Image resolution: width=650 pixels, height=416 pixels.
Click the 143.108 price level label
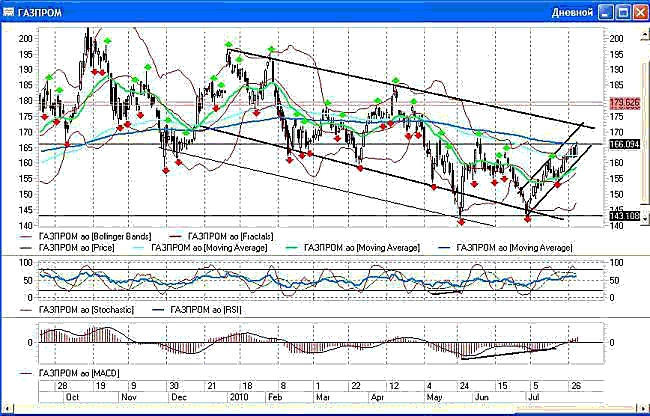(x=625, y=216)
